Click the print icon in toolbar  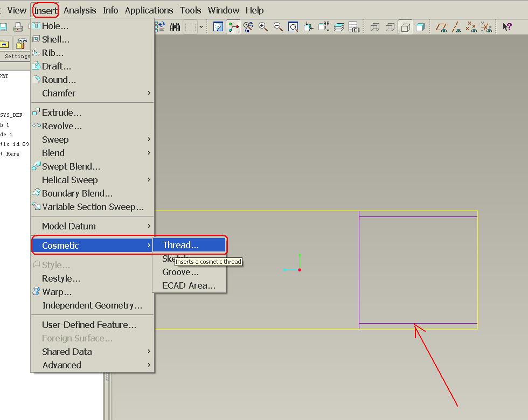click(x=18, y=27)
